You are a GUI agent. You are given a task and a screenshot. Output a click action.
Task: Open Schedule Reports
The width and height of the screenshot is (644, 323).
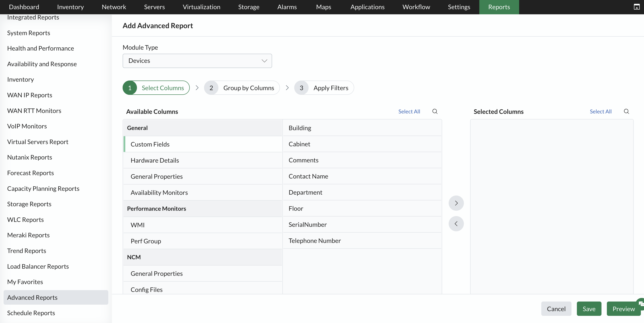tap(31, 313)
